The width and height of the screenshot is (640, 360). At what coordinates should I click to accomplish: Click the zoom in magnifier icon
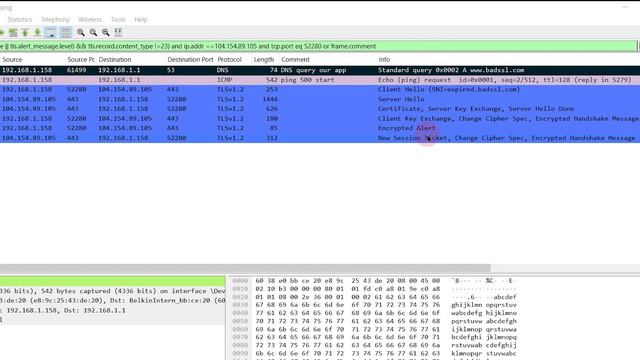[x=81, y=32]
